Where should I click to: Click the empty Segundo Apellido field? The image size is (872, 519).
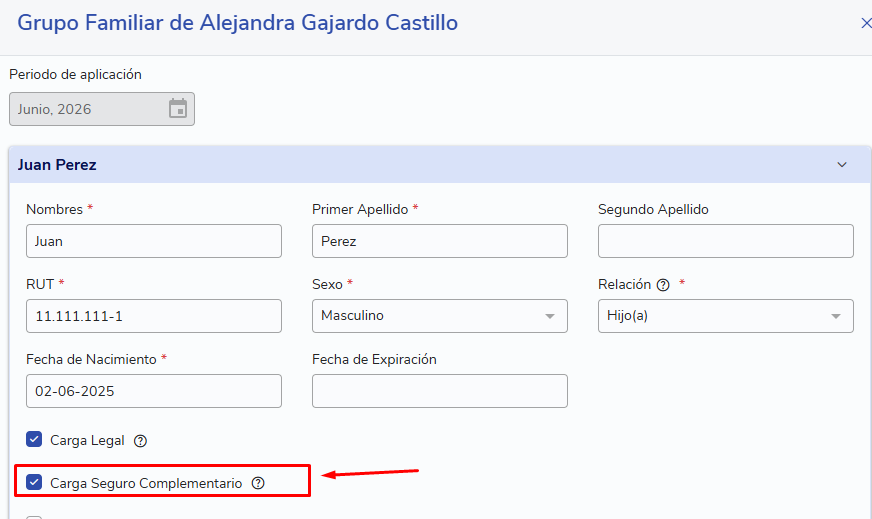(725, 241)
